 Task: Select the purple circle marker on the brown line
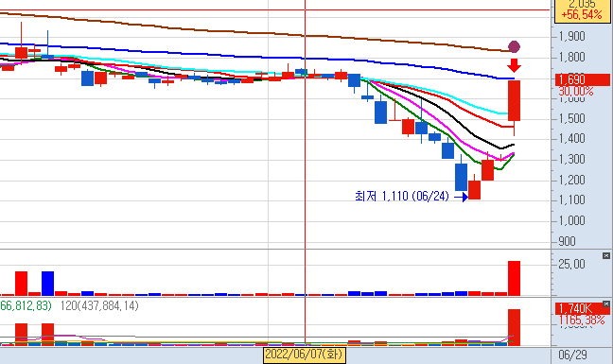pyautogui.click(x=514, y=47)
